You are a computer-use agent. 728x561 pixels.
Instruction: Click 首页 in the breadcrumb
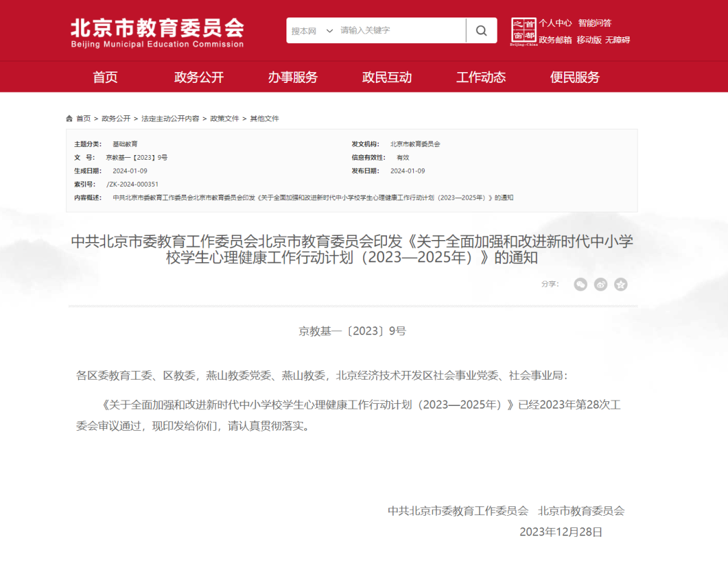(x=84, y=119)
